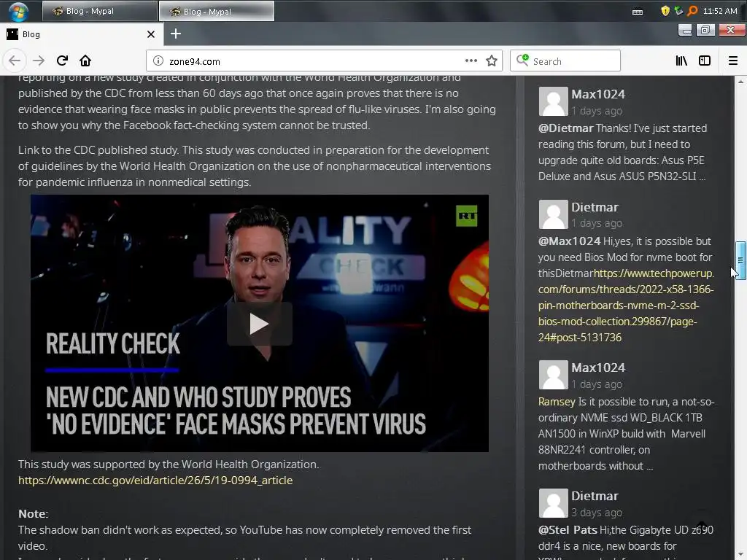Open Max1024 username above Ramsey comment

598,367
